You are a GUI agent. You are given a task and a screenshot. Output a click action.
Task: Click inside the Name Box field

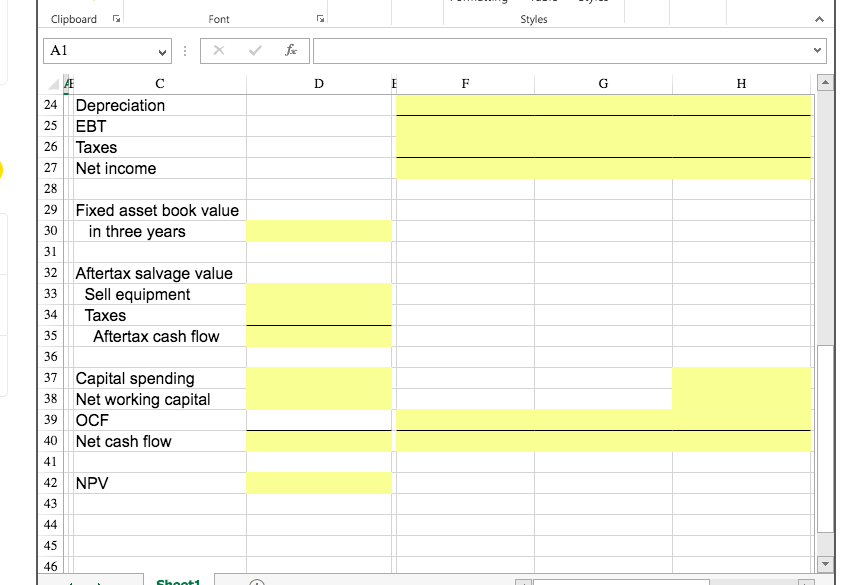(95, 50)
